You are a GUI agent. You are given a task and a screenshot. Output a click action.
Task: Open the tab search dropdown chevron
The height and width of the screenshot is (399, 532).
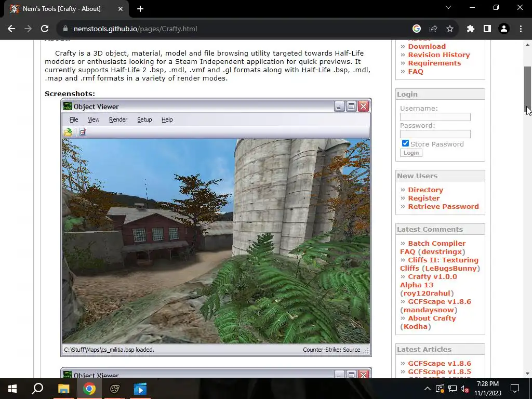[x=448, y=7]
